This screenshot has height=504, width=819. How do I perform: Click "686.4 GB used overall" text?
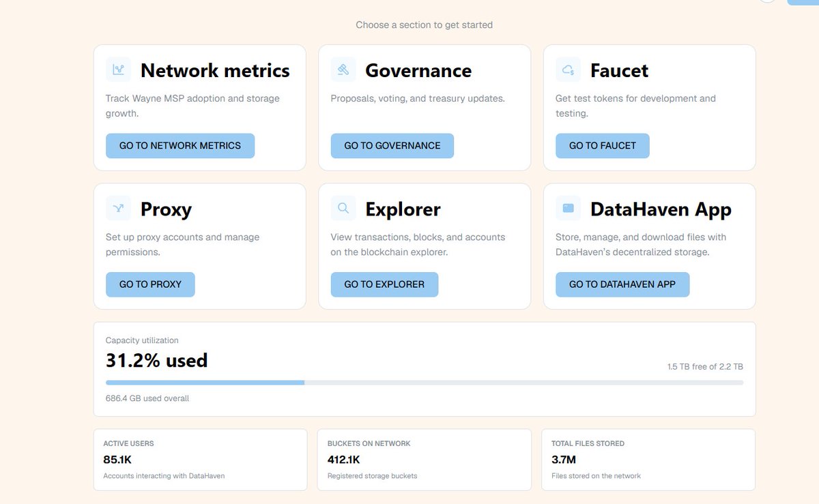pyautogui.click(x=147, y=398)
